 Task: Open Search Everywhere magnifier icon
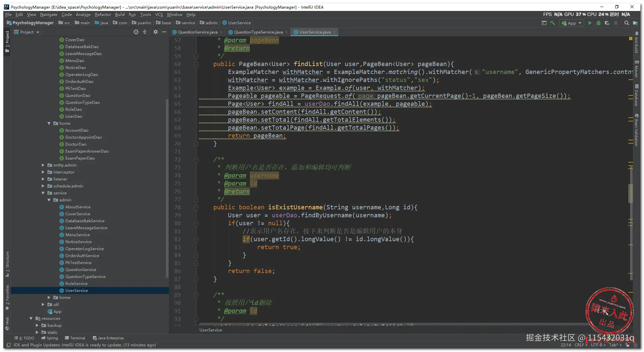(626, 23)
